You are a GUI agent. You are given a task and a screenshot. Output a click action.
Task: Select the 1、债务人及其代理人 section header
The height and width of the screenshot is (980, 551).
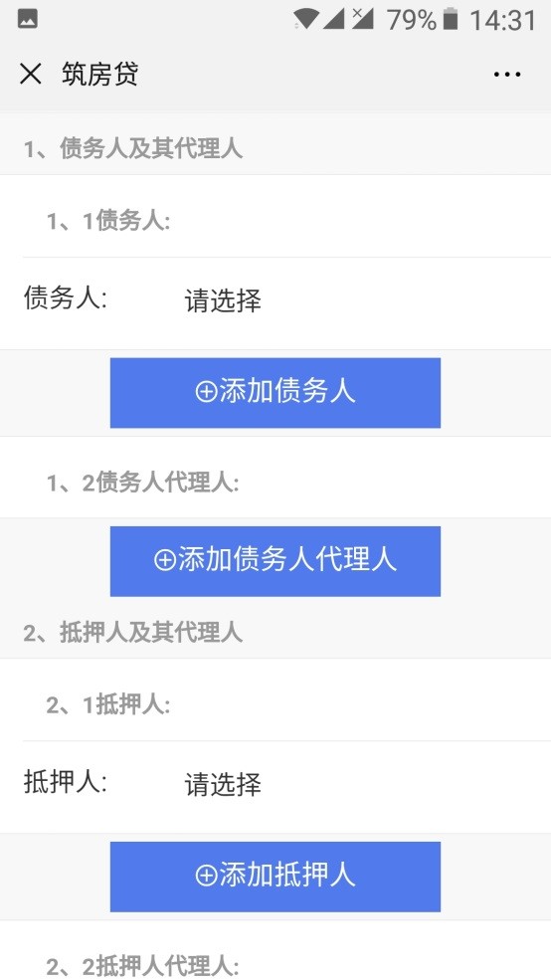pyautogui.click(x=133, y=149)
